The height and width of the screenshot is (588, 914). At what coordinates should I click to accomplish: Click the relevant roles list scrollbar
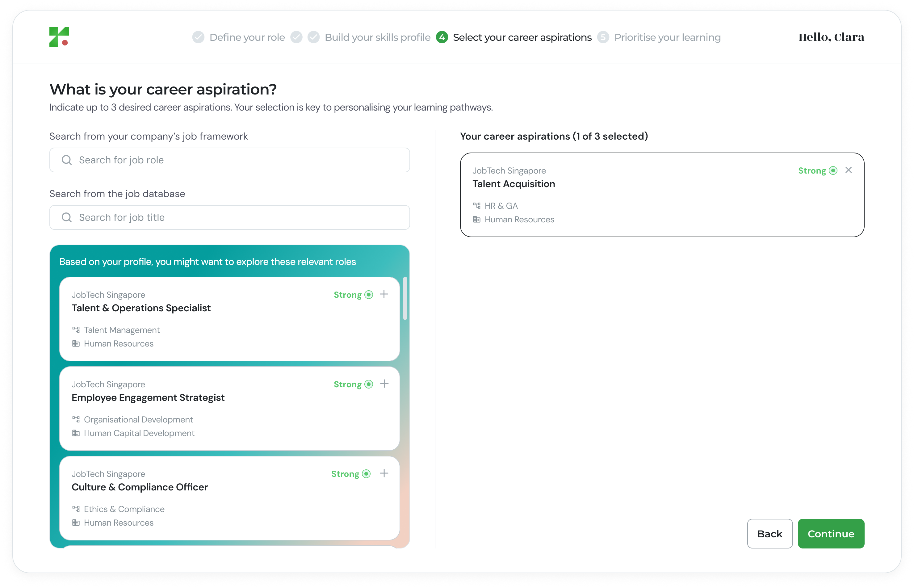(x=405, y=299)
